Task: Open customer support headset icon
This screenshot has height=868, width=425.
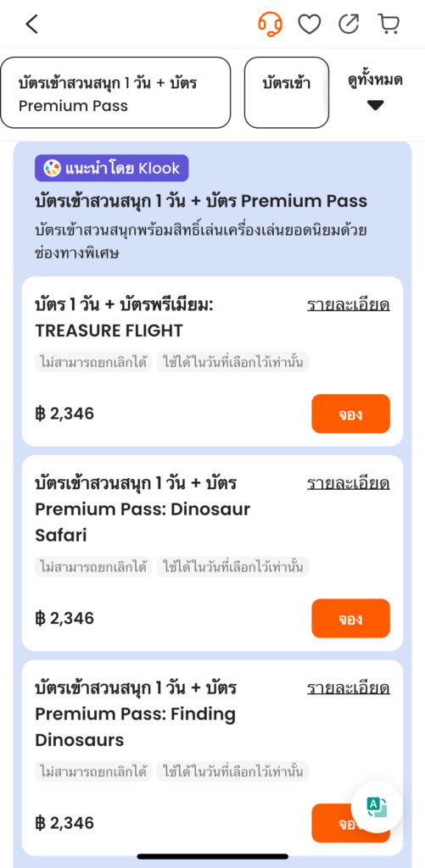Action: pos(270,24)
